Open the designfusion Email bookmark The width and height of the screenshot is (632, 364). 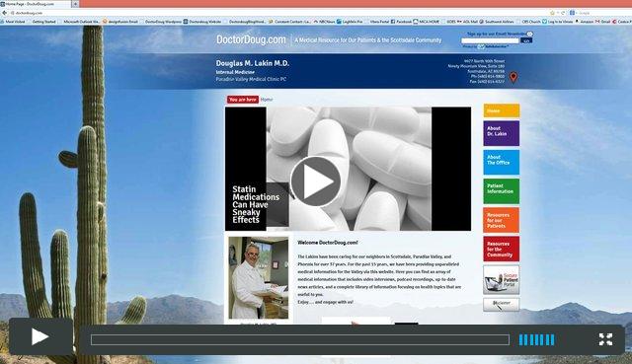coord(120,22)
